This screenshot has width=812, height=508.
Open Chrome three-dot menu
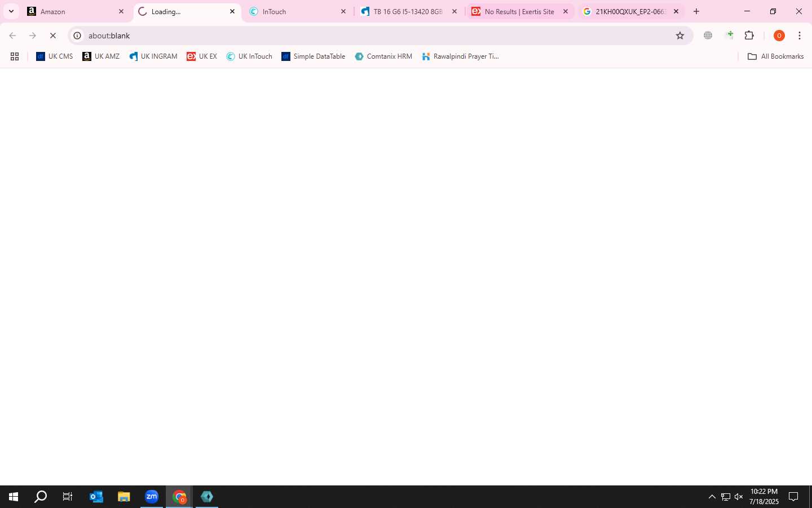(800, 36)
